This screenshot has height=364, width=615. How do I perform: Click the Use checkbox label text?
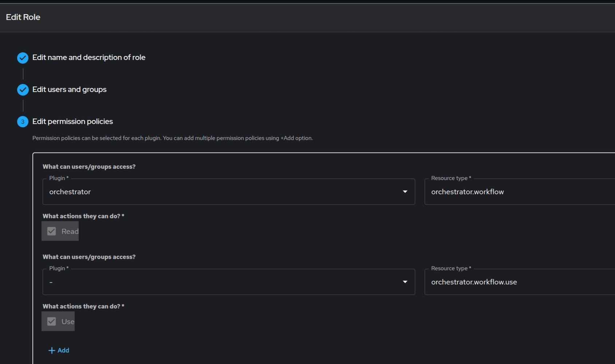click(x=68, y=321)
